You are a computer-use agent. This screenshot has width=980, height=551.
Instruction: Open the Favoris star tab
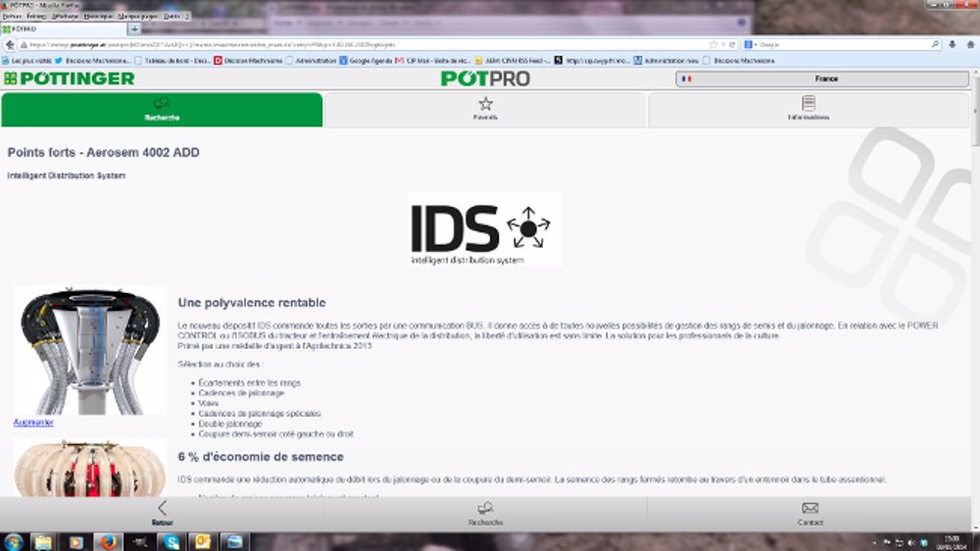(x=485, y=110)
